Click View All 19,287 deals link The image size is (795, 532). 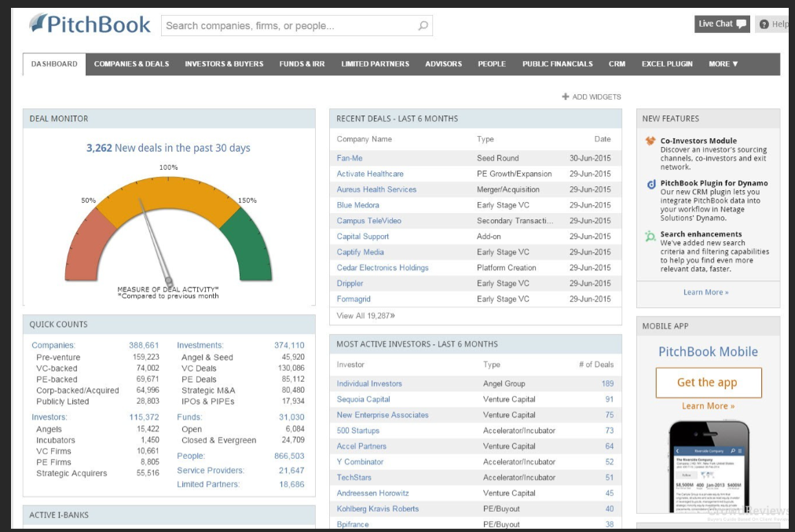365,315
